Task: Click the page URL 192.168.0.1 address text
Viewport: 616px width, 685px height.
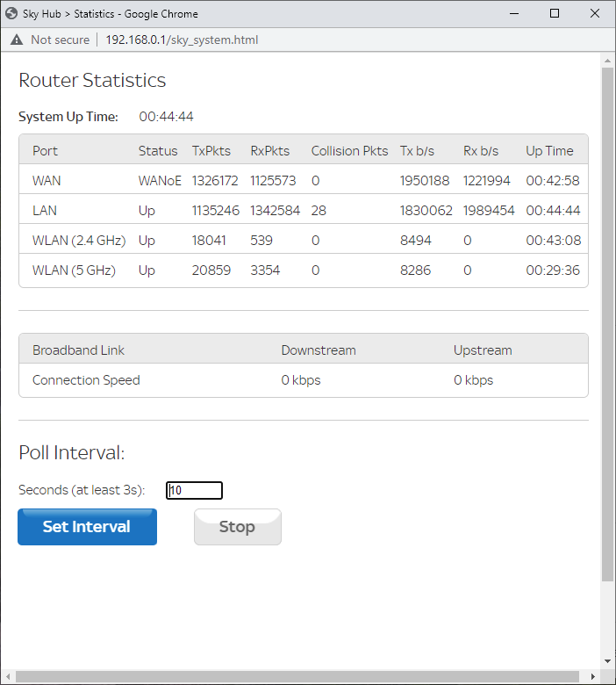Action: pos(182,40)
